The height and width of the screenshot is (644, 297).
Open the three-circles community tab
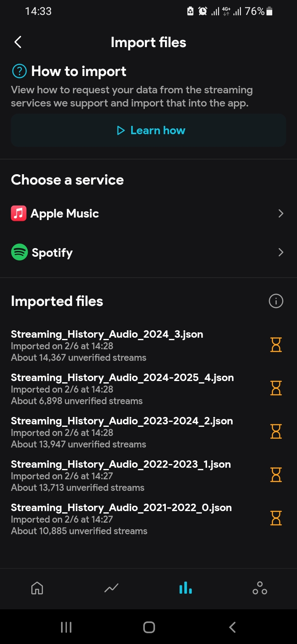click(x=260, y=588)
